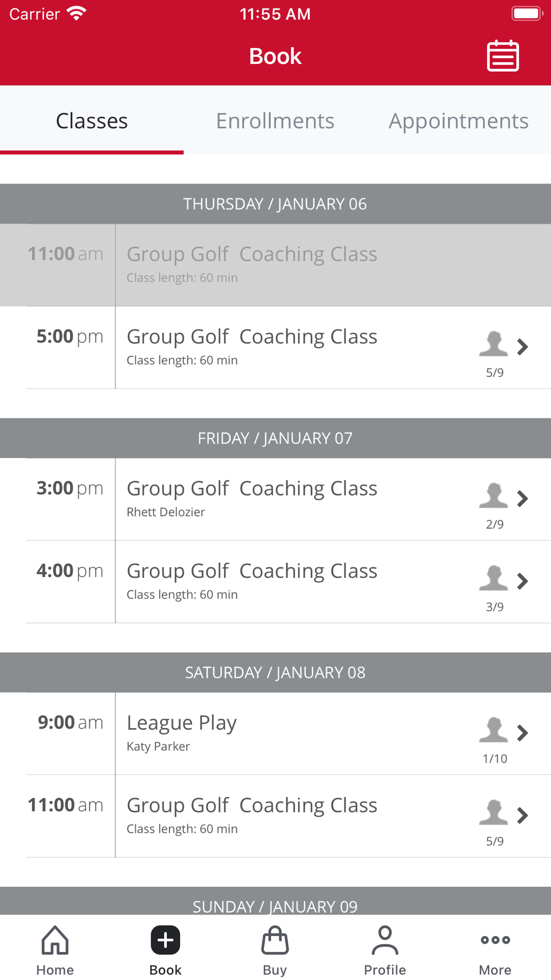This screenshot has height=980, width=551.
Task: Expand Thursday 5:00 pm class chevron
Action: click(522, 347)
